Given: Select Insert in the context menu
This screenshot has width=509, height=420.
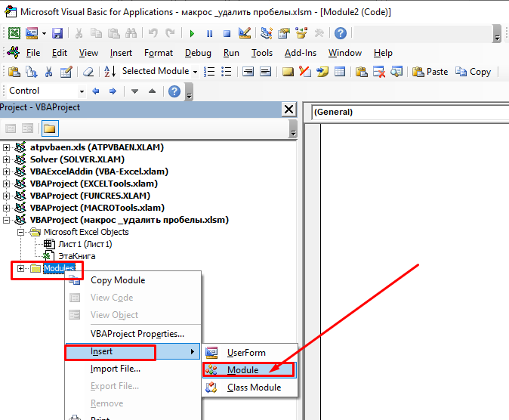Looking at the screenshot, I should click(x=132, y=351).
